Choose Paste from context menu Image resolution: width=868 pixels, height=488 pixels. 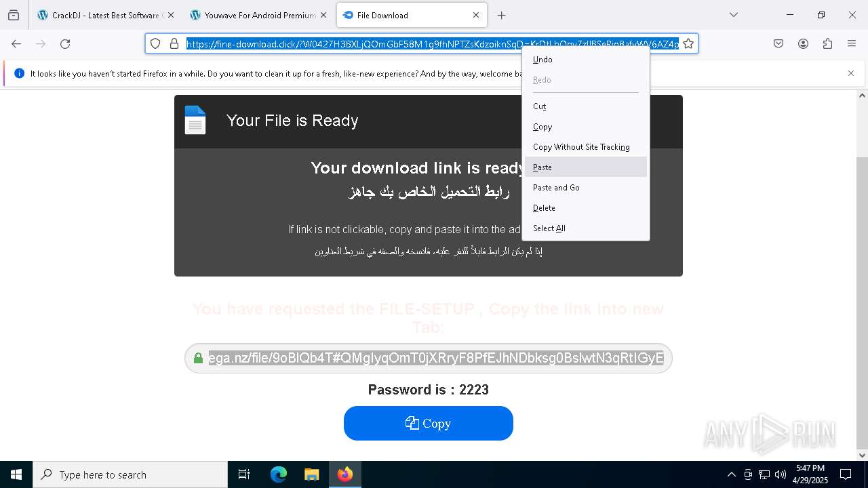586,167
